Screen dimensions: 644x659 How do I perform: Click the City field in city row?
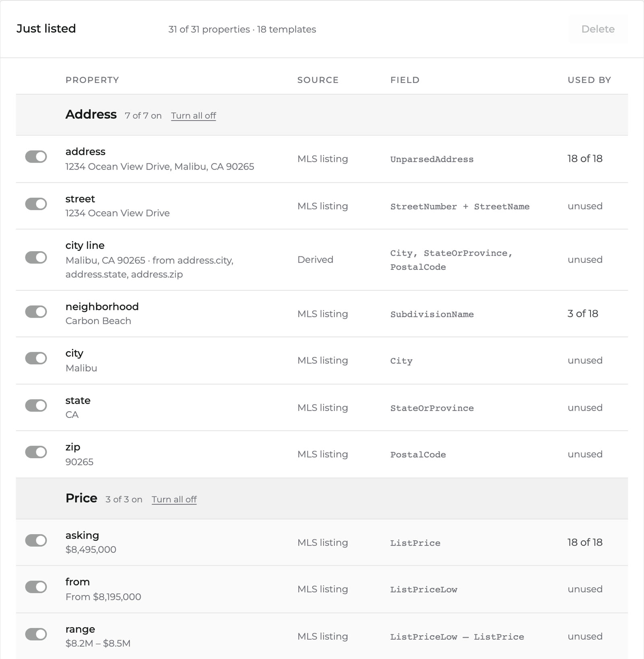[401, 361]
